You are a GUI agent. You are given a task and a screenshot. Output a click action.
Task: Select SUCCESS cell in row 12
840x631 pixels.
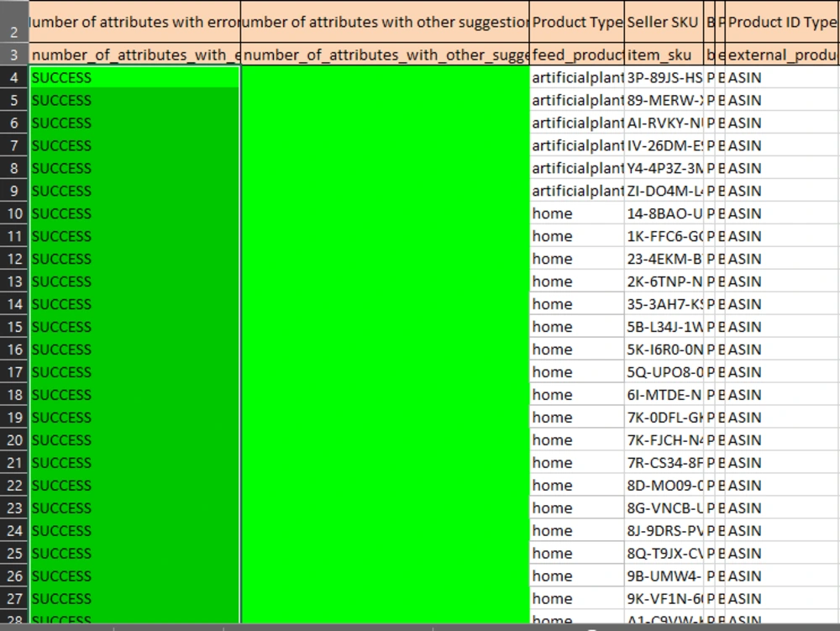pos(134,260)
